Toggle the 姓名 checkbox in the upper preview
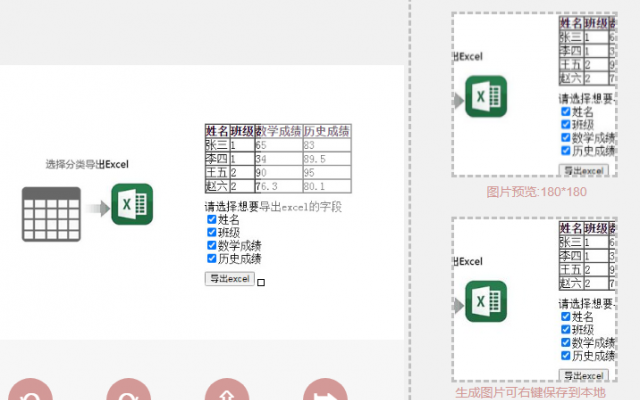 [x=566, y=111]
